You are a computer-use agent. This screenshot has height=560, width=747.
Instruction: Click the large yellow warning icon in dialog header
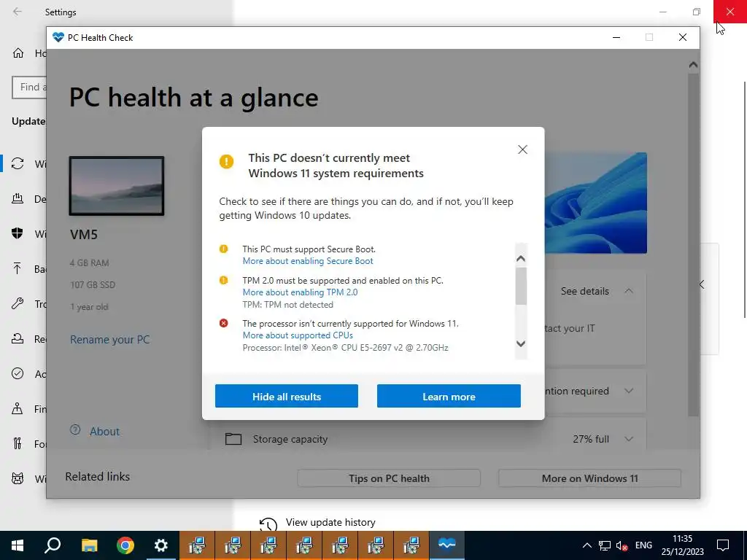226,161
